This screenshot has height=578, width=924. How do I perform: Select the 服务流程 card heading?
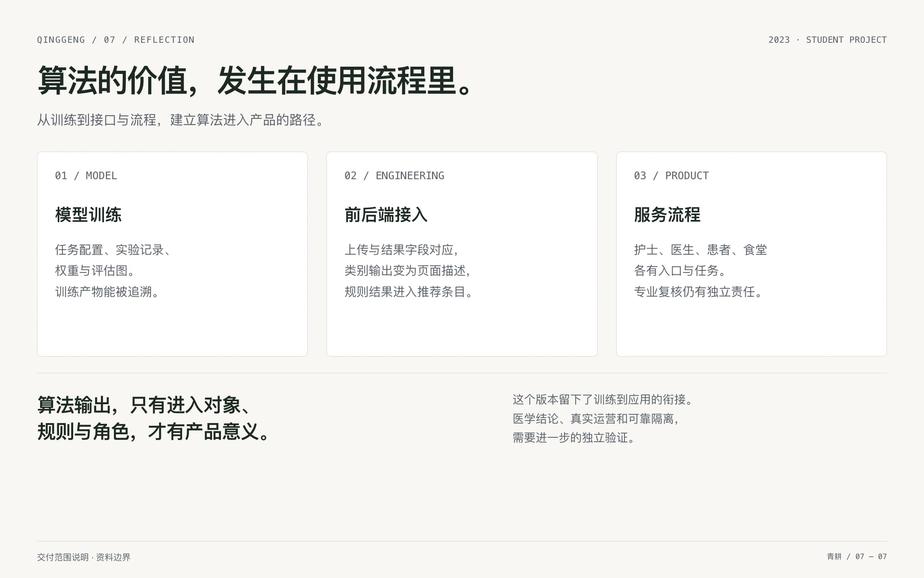[x=667, y=215]
